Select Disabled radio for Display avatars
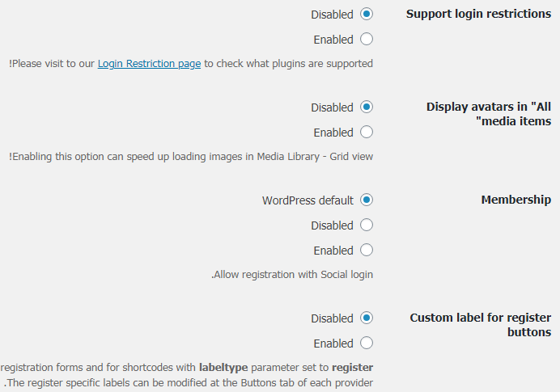This screenshot has height=392, width=560. pyautogui.click(x=367, y=107)
